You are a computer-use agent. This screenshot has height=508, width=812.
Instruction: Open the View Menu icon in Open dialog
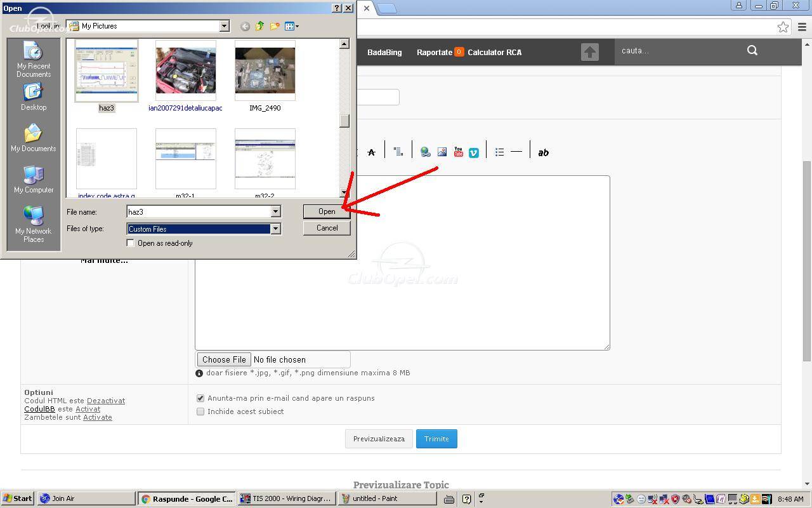292,26
